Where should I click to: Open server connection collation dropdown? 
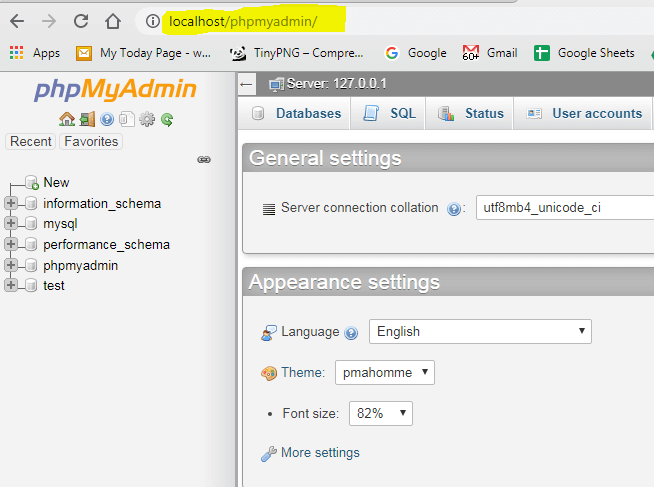[x=565, y=207]
